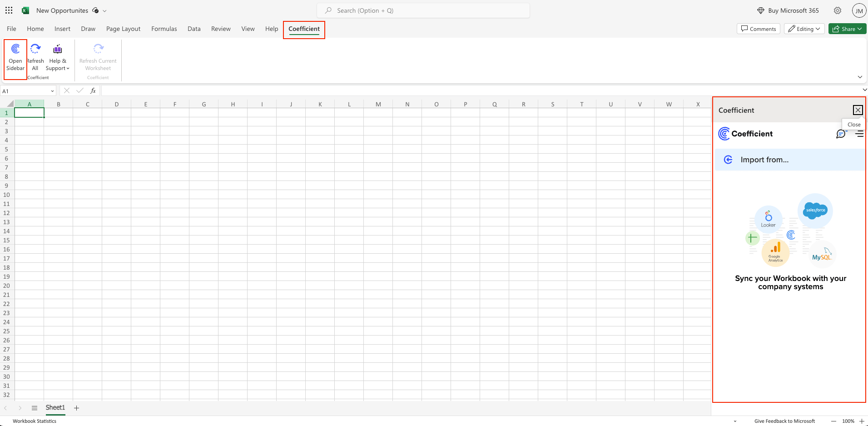
Task: Open the Help & Support dropdown
Action: click(58, 57)
